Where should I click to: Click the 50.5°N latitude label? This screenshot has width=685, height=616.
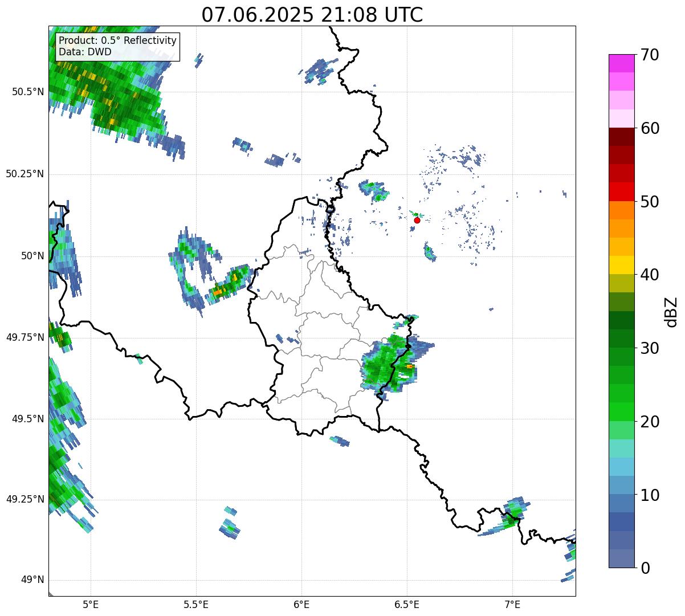click(x=28, y=92)
